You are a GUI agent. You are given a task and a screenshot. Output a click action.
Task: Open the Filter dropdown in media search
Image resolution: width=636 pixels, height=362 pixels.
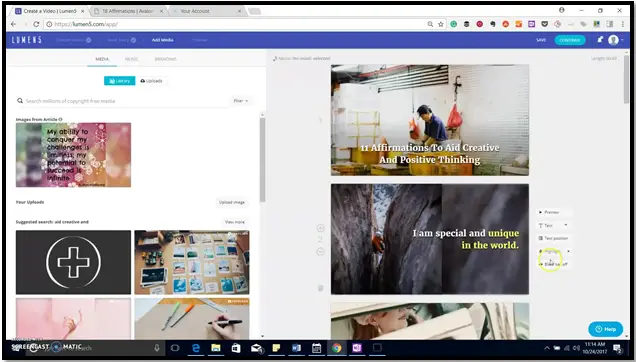pos(241,101)
